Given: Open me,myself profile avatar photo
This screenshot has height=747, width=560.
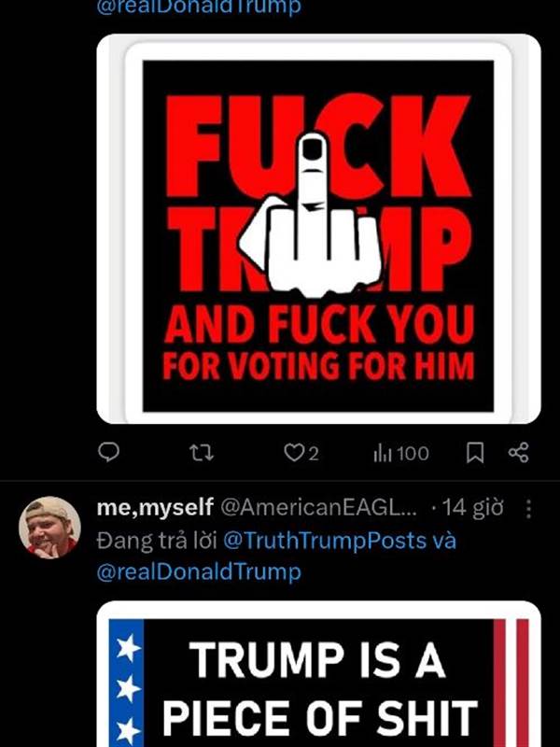Looking at the screenshot, I should click(x=49, y=528).
